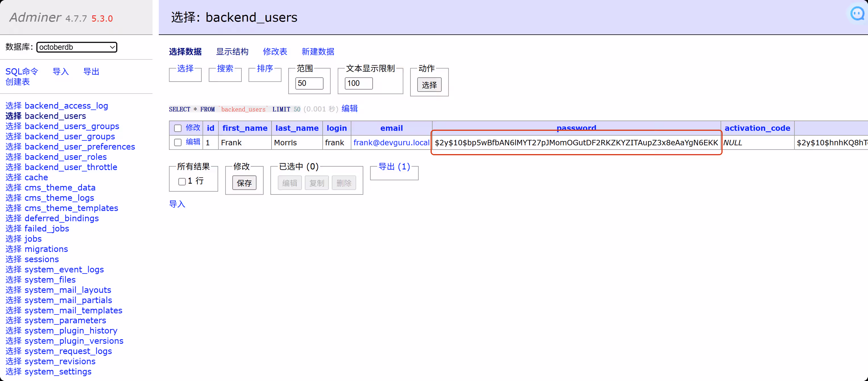Open the octoberdb database dropdown
868x381 pixels.
(76, 47)
